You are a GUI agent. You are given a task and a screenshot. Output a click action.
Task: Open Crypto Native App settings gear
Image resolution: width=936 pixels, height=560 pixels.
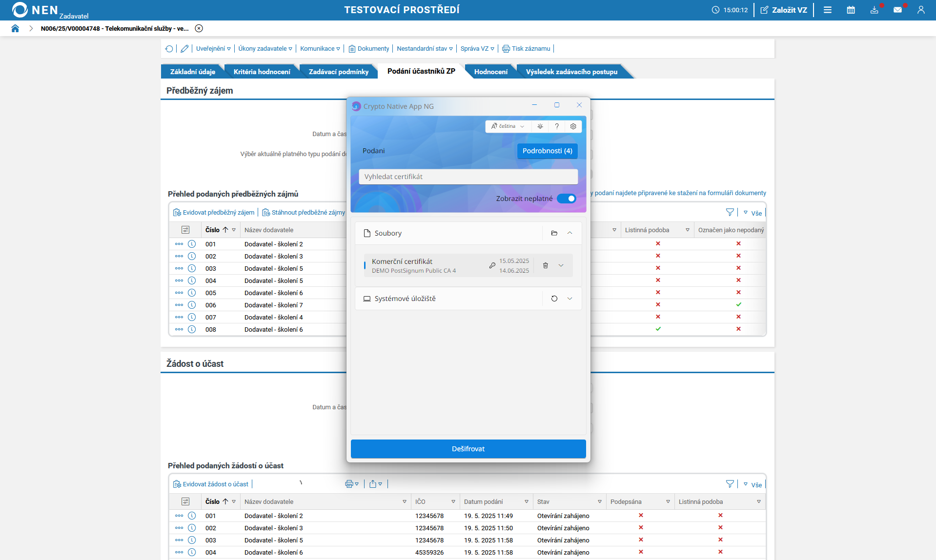coord(573,126)
